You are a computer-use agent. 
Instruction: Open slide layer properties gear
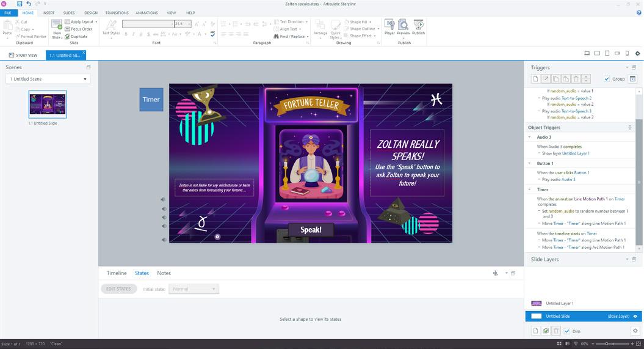635,331
